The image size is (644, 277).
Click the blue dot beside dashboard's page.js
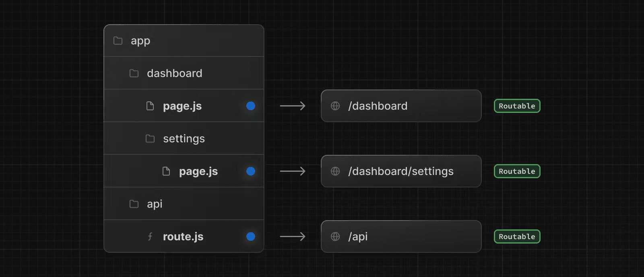click(x=251, y=106)
